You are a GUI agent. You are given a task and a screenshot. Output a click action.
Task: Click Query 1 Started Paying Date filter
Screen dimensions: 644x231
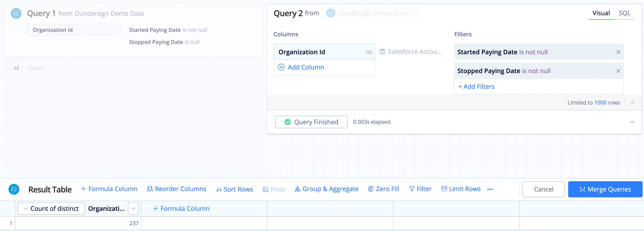click(168, 30)
